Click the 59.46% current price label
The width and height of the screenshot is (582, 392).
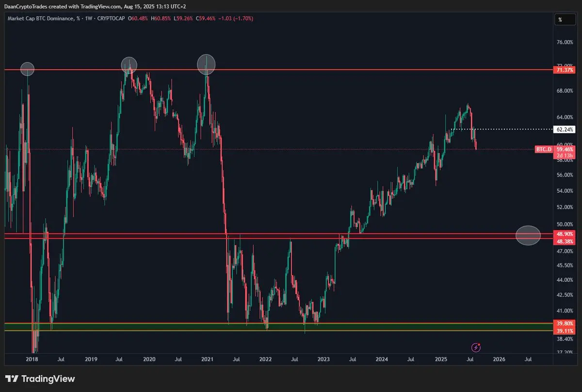pos(565,150)
